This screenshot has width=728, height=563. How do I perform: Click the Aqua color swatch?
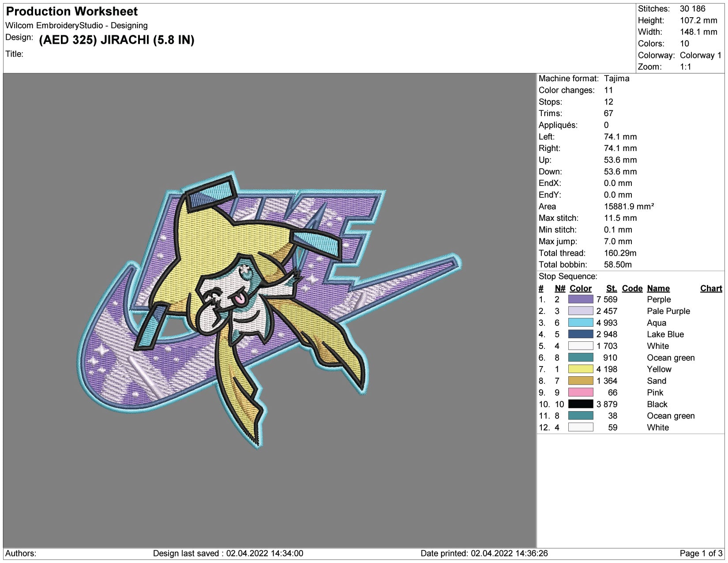581,323
